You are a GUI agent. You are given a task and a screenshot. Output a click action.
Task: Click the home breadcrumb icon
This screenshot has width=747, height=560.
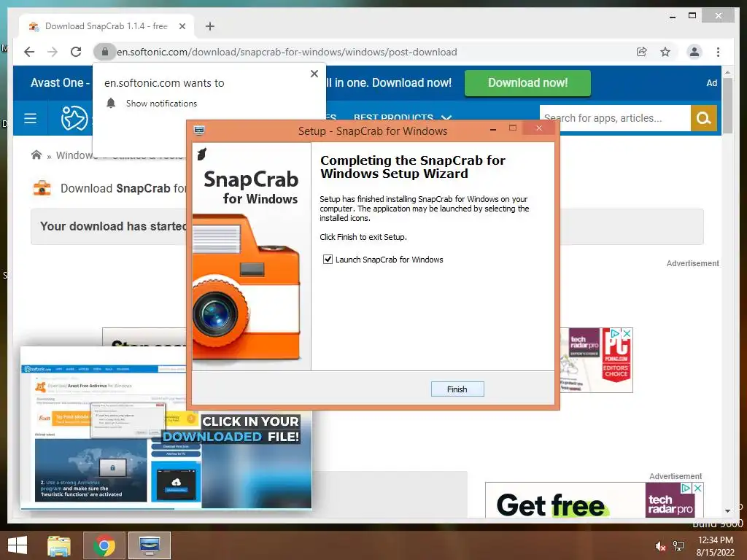coord(36,155)
